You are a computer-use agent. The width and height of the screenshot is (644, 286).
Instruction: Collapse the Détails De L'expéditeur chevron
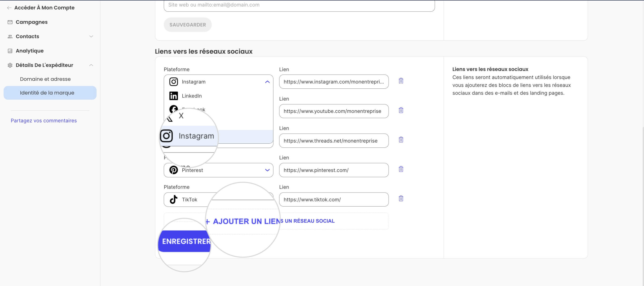coord(91,65)
